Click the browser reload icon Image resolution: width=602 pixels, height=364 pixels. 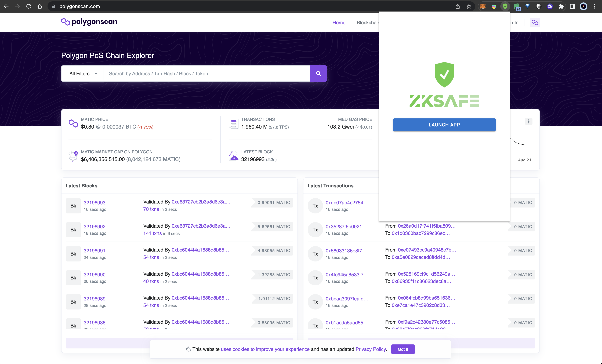pyautogui.click(x=29, y=6)
